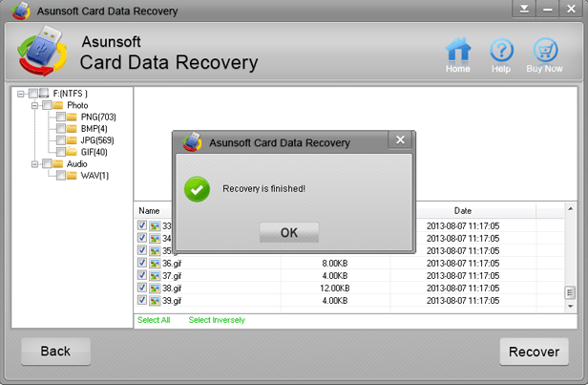Viewport: 588px width, 385px height.
Task: Uncheck the 36.gif file checkbox
Action: (x=141, y=263)
